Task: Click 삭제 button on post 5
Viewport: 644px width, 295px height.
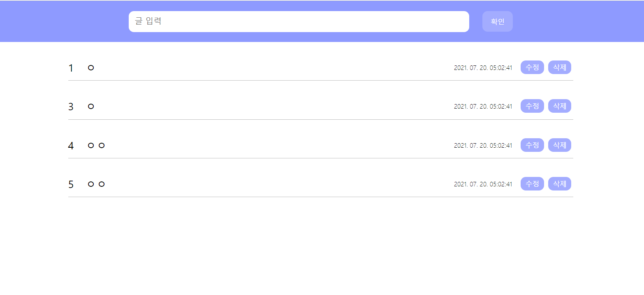Action: click(560, 184)
